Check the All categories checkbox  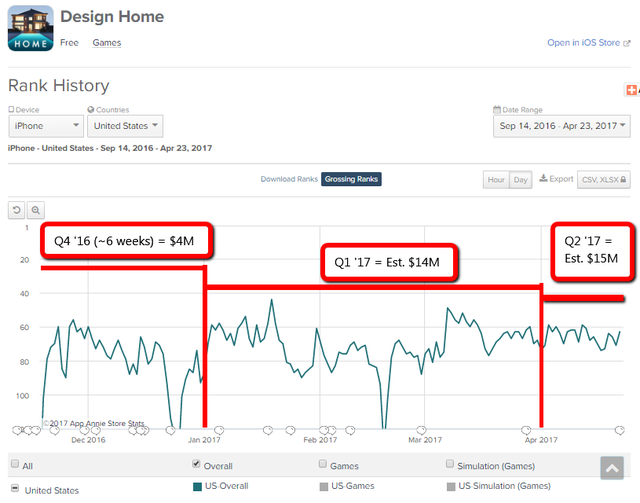[15, 463]
